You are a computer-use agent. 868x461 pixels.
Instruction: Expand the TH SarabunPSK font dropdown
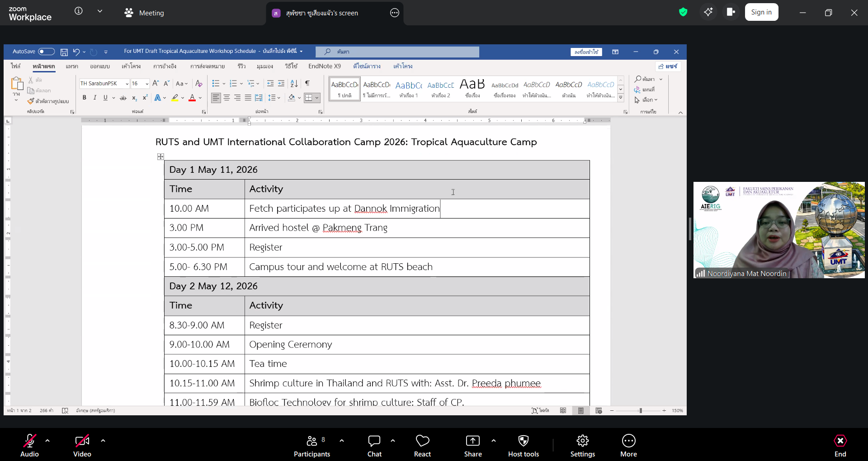click(127, 84)
